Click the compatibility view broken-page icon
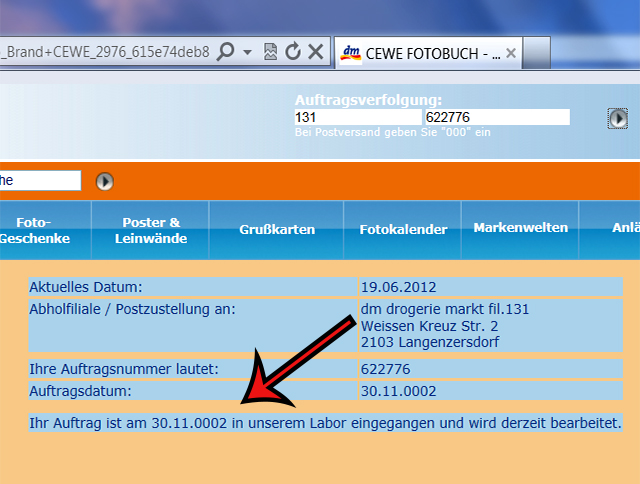640x484 pixels. tap(270, 52)
